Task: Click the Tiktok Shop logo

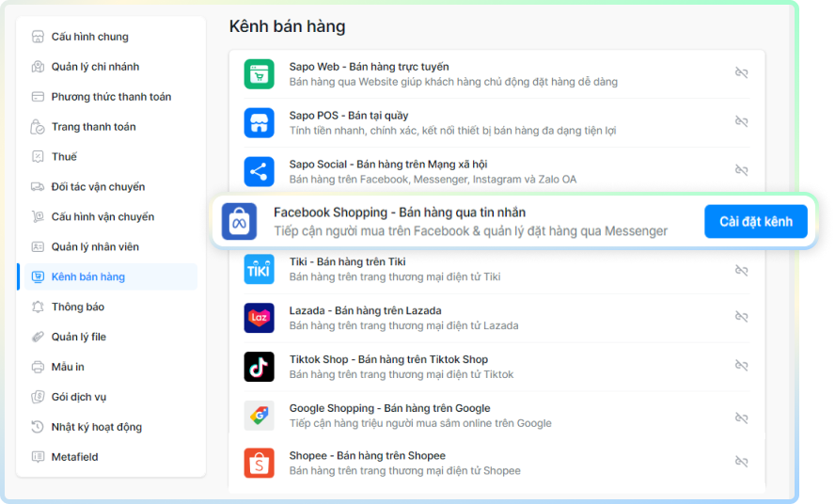Action: click(260, 367)
